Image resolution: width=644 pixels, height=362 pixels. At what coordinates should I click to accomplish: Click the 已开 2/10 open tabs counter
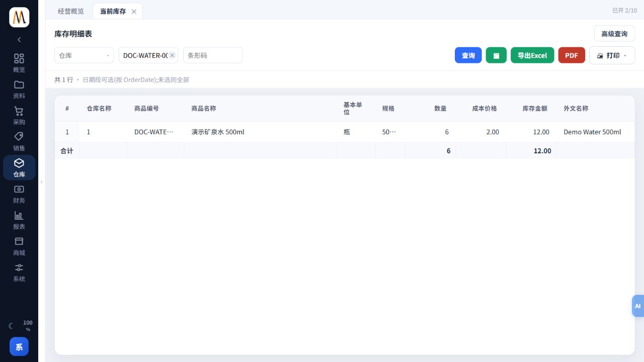[624, 11]
